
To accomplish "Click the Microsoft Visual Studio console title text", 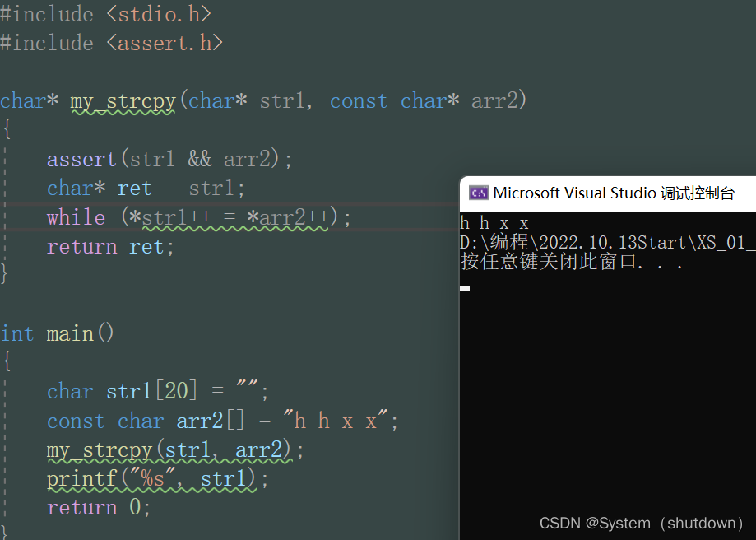I will pos(614,193).
